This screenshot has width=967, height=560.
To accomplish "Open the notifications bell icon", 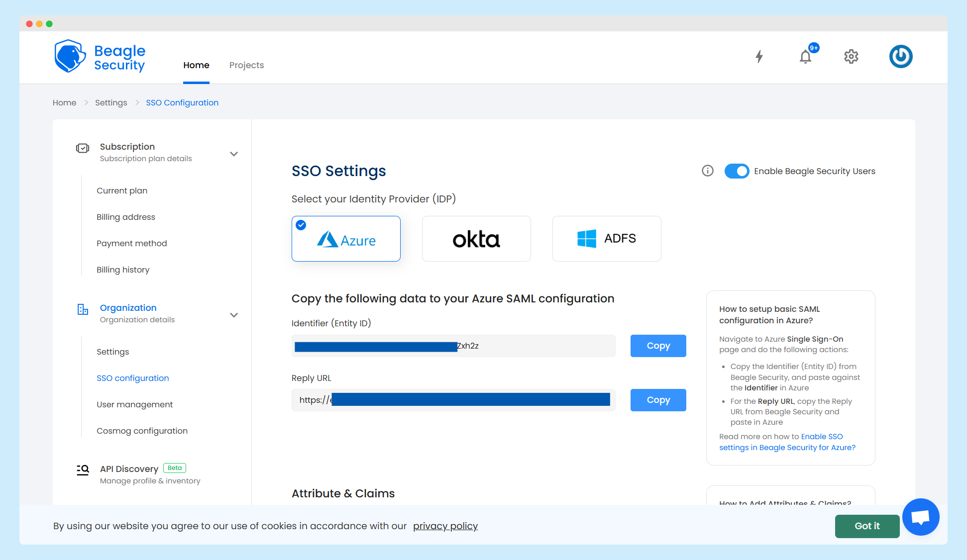I will pyautogui.click(x=805, y=57).
